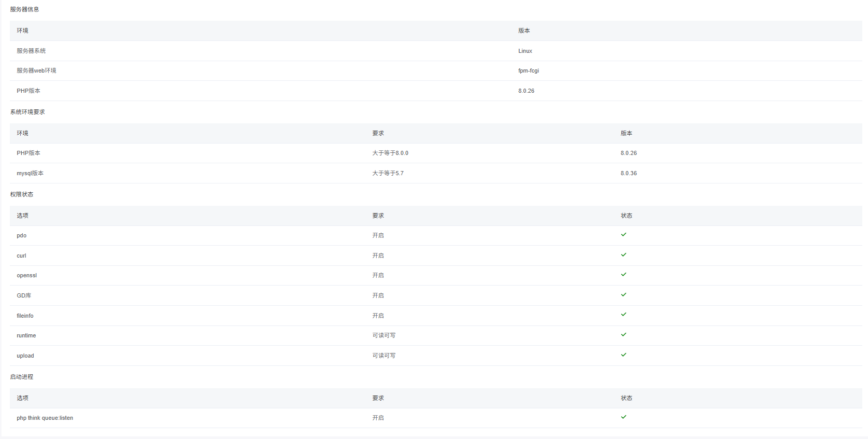Click the curl status checkmark

coord(623,255)
